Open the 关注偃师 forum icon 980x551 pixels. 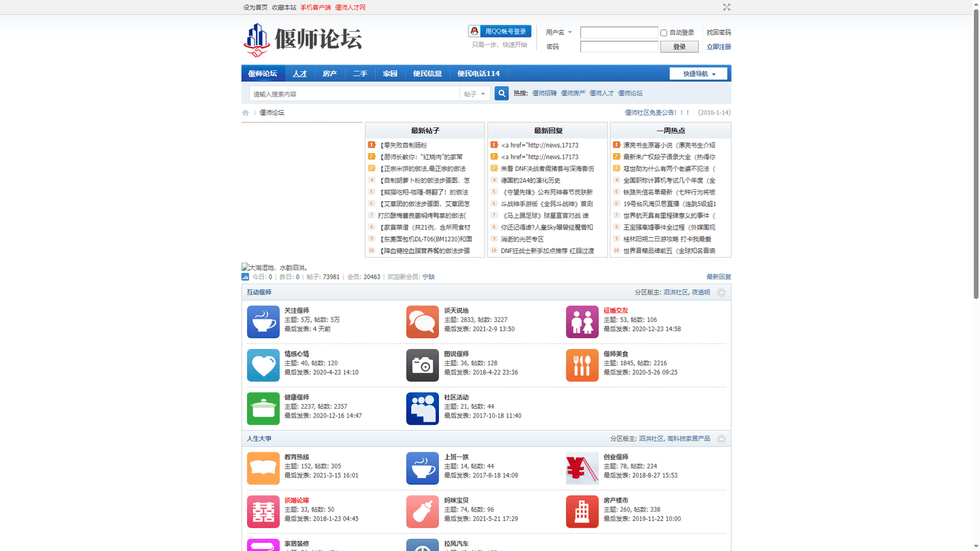263,322
